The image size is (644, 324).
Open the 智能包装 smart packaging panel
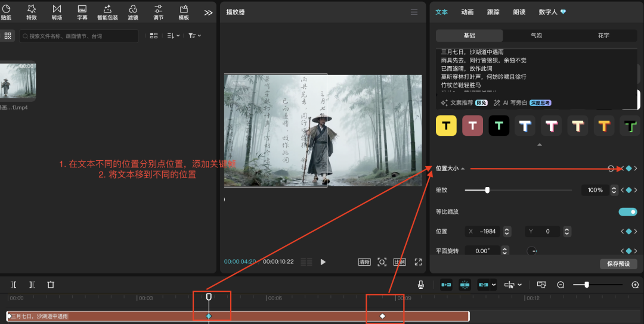pyautogui.click(x=107, y=13)
